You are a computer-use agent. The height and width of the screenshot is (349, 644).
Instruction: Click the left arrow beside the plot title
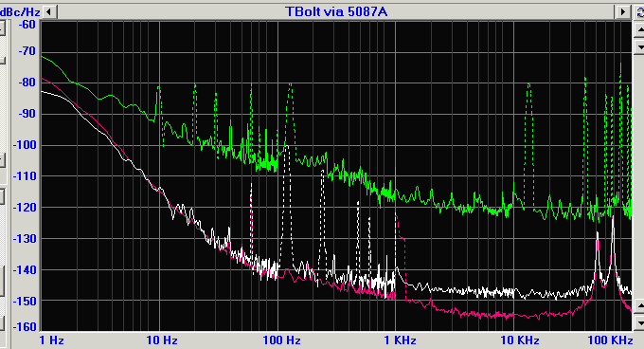49,11
